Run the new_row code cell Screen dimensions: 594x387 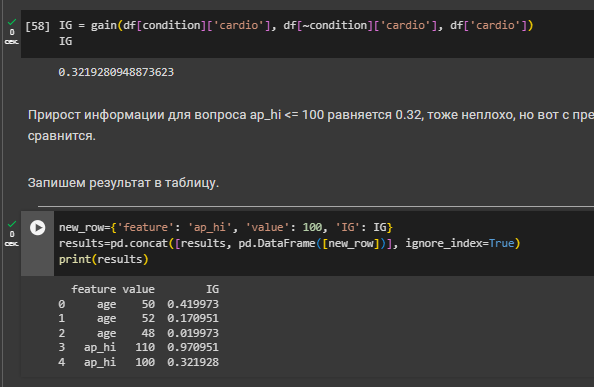pyautogui.click(x=38, y=228)
